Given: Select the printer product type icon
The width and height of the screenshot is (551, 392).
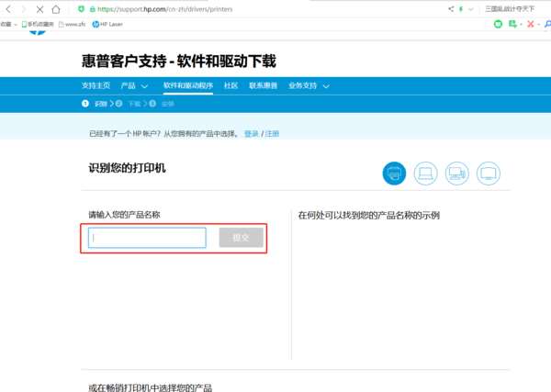Looking at the screenshot, I should [394, 174].
